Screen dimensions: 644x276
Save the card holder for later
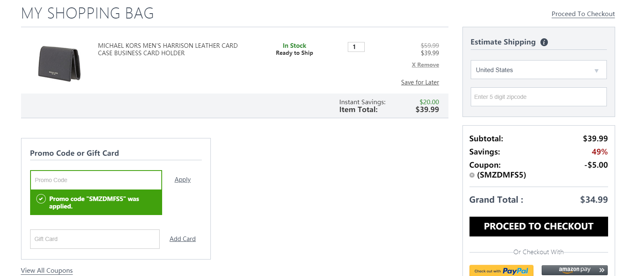pos(420,82)
